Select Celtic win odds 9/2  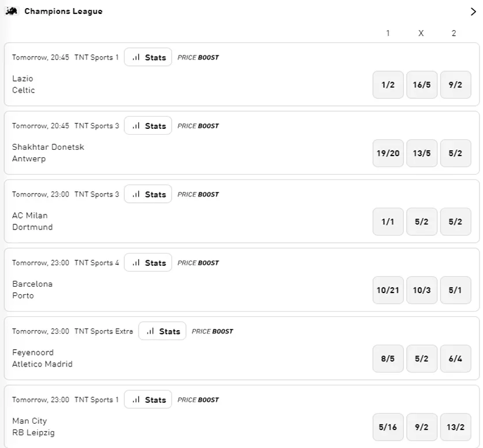pos(456,85)
